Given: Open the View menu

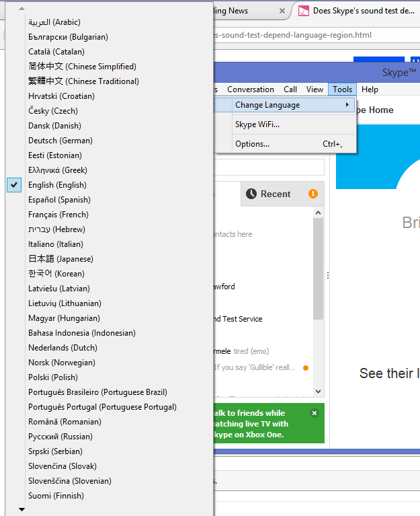Looking at the screenshot, I should click(x=314, y=89).
